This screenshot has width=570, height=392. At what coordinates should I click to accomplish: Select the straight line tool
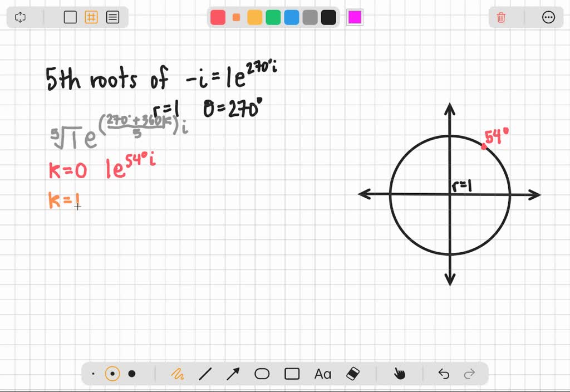pos(206,374)
